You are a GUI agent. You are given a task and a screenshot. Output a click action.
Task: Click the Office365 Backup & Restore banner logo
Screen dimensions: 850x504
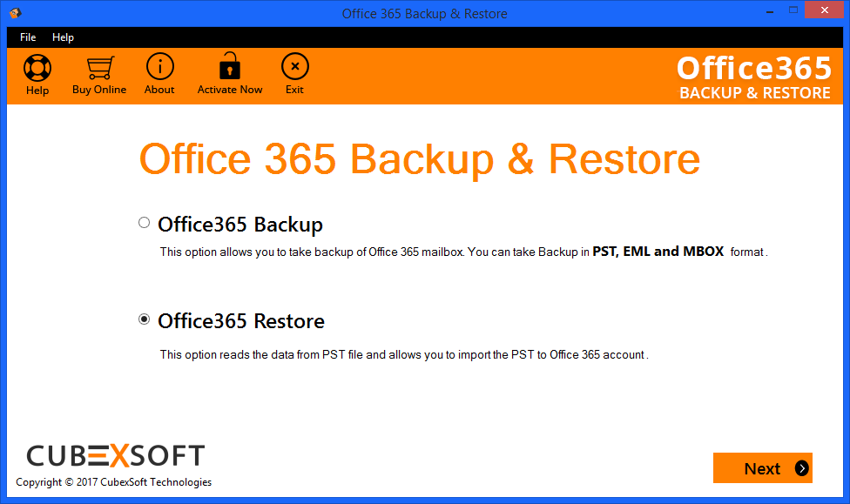coord(754,77)
